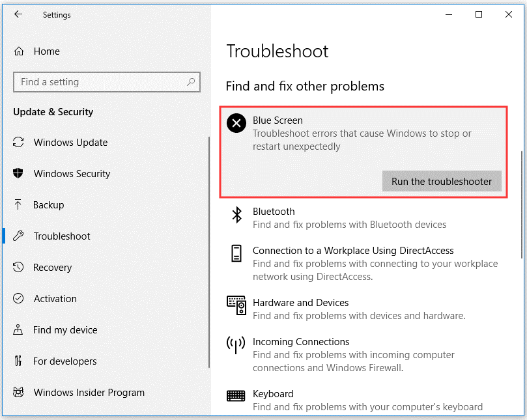Click the right pane vertical scrollbar
This screenshot has height=420, width=527.
coord(522,205)
